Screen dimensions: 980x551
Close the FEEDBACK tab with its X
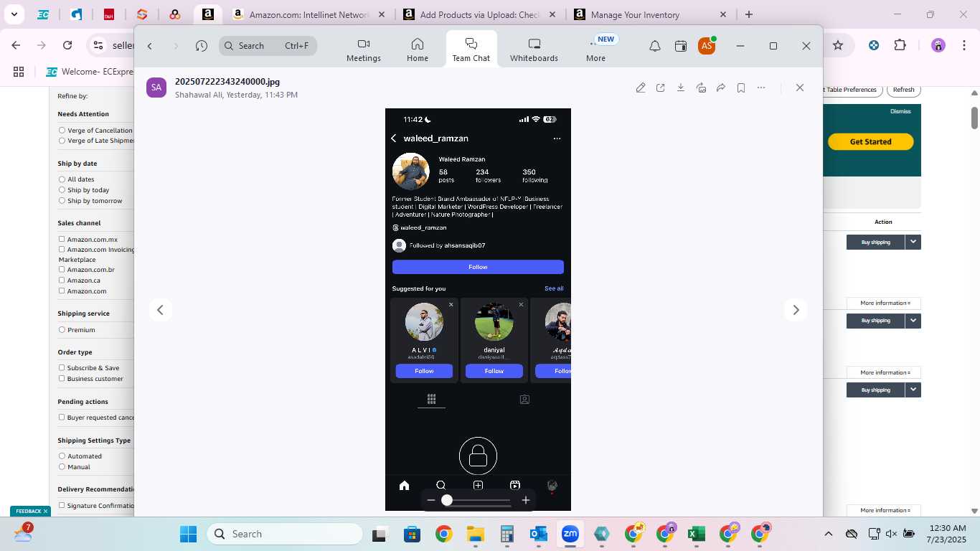pos(45,511)
